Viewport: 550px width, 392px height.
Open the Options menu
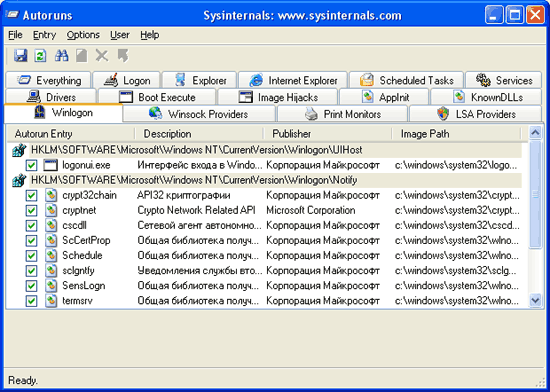pos(83,35)
